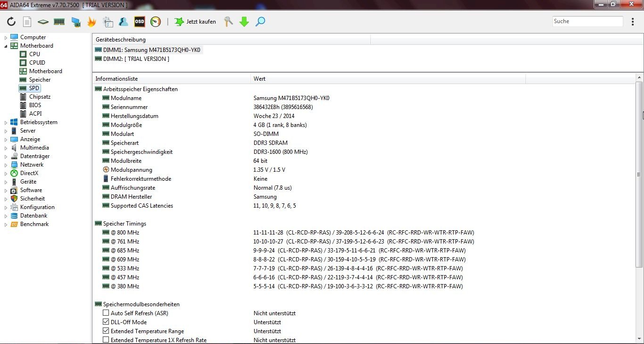The image size is (644, 344).
Task: Open the three-dot options menu
Action: [x=633, y=22]
